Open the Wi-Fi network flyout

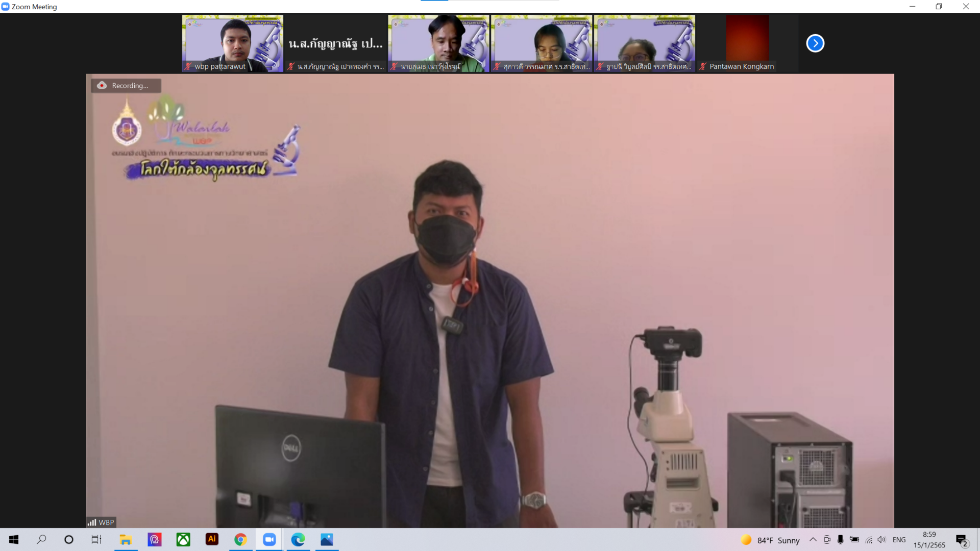[x=869, y=540]
